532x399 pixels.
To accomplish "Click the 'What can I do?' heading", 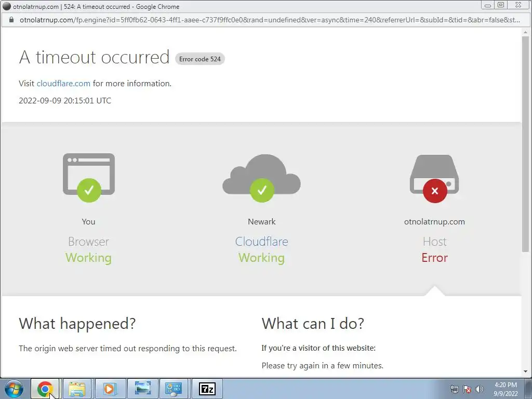I will [x=313, y=323].
